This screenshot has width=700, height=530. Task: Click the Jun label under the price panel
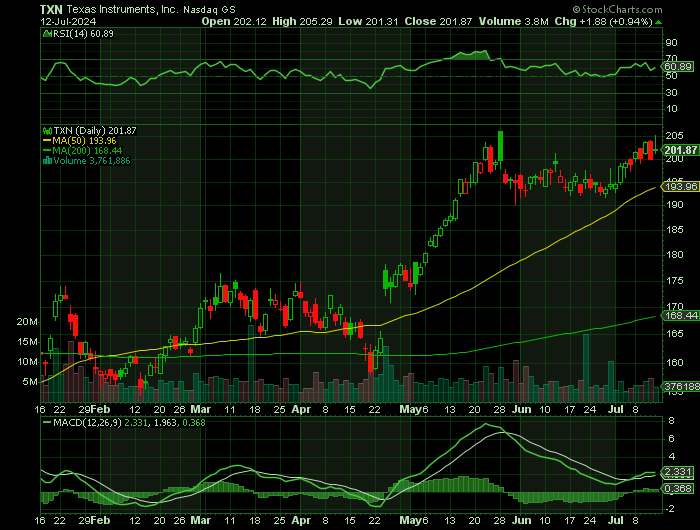tap(521, 409)
